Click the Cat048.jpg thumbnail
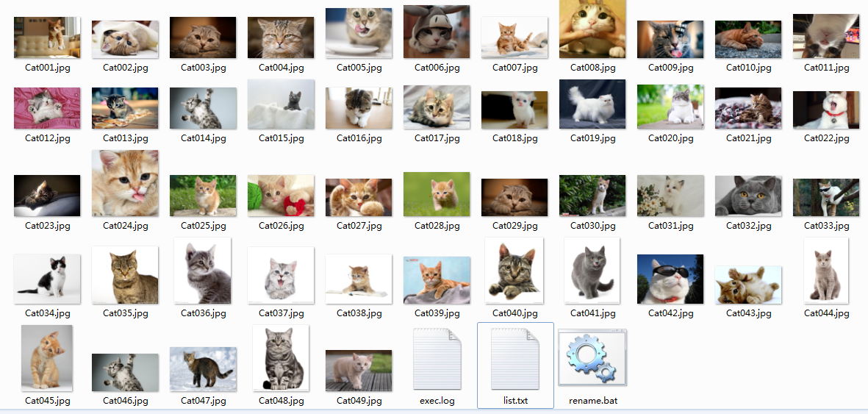This screenshot has height=414, width=868. coord(281,358)
